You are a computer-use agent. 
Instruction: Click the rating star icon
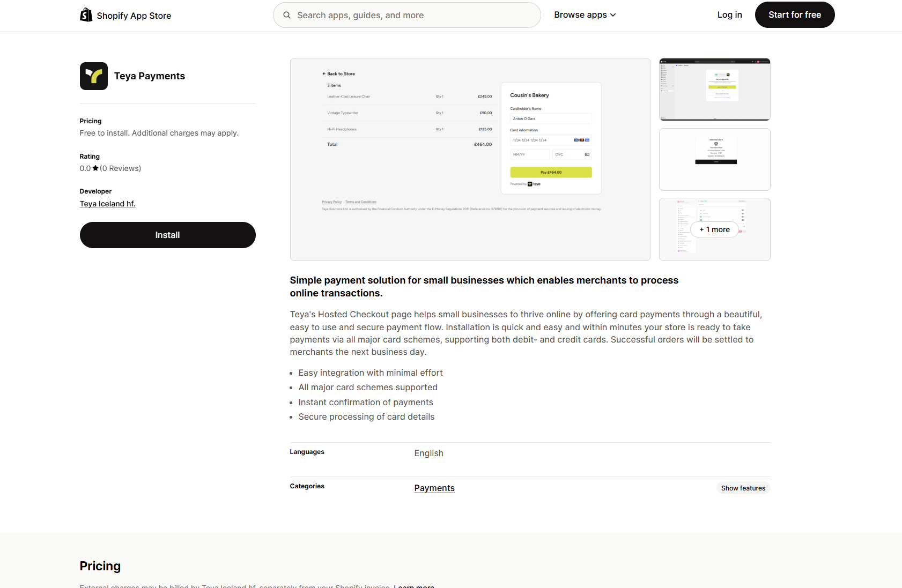[95, 168]
